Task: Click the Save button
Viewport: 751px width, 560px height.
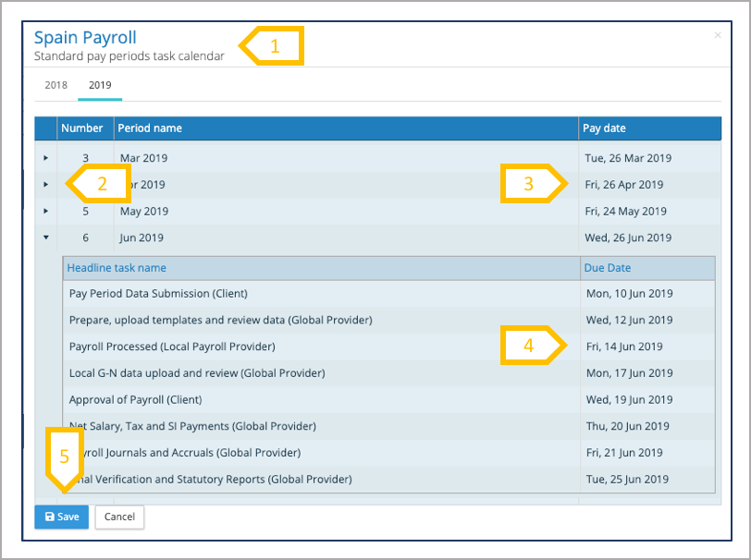Action: (x=61, y=517)
